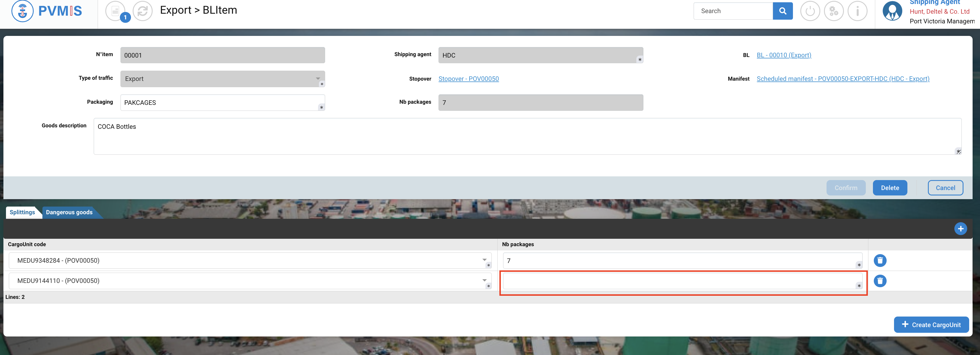Open the documents icon with notification badge
980x355 pixels.
(115, 11)
